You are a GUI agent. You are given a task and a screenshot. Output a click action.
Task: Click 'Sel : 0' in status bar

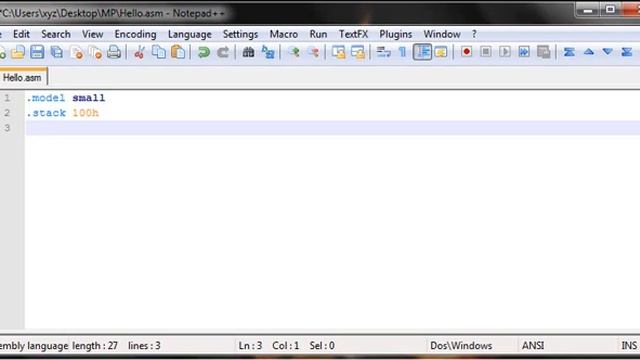pyautogui.click(x=322, y=346)
